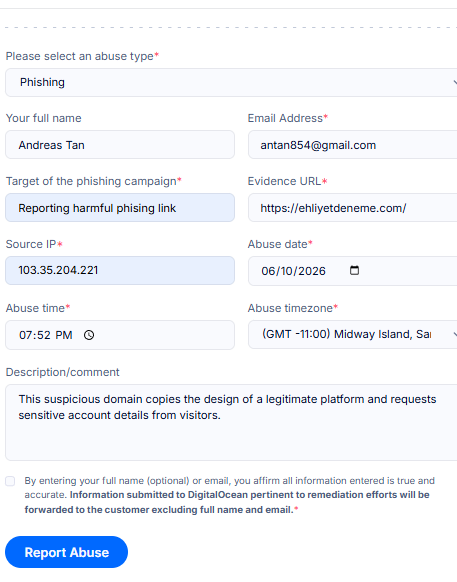The width and height of the screenshot is (457, 582).
Task: Select the year 2026 in Abuse date
Action: click(x=311, y=271)
